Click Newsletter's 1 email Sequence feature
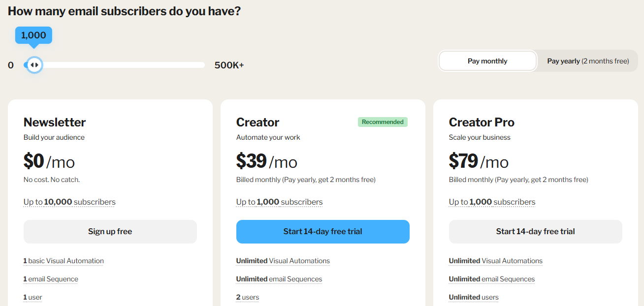The height and width of the screenshot is (306, 644). pos(51,279)
